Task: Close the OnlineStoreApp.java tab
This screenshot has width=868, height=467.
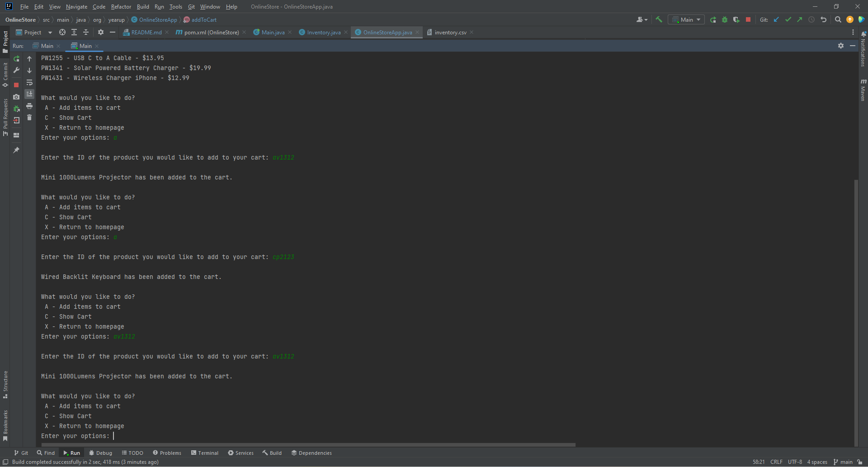Action: coord(417,32)
